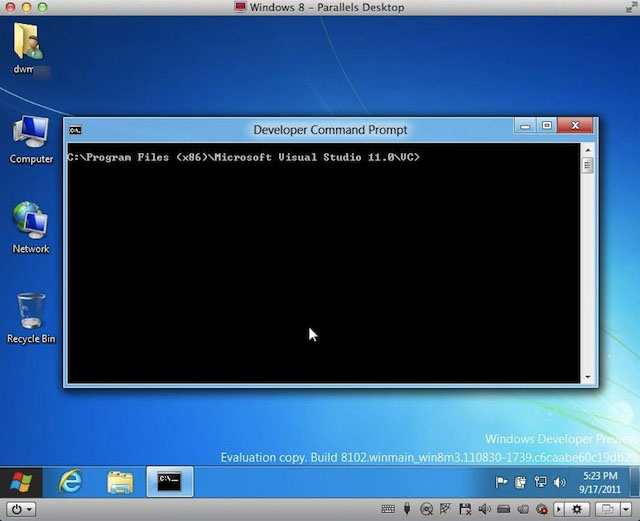Open the Parallels settings gear button
Screen dimensions: 640x521
click(x=577, y=509)
